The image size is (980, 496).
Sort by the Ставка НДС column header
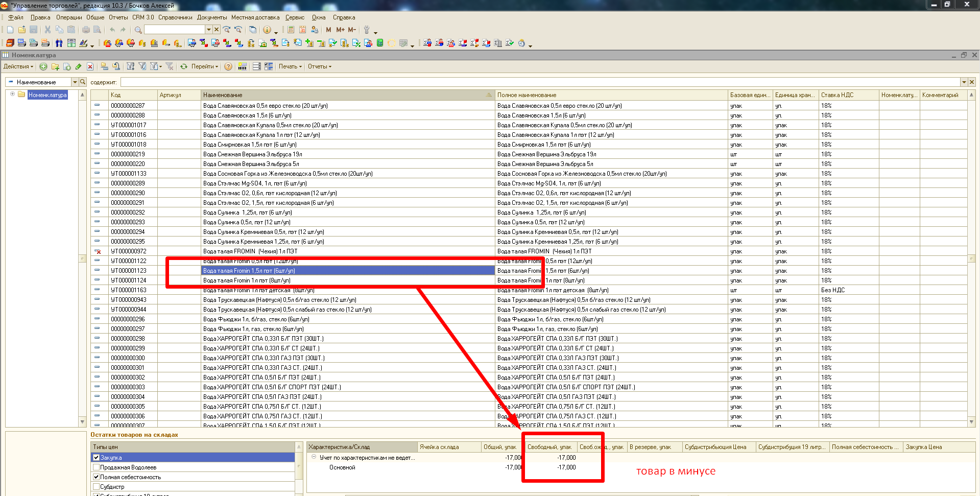tap(848, 95)
